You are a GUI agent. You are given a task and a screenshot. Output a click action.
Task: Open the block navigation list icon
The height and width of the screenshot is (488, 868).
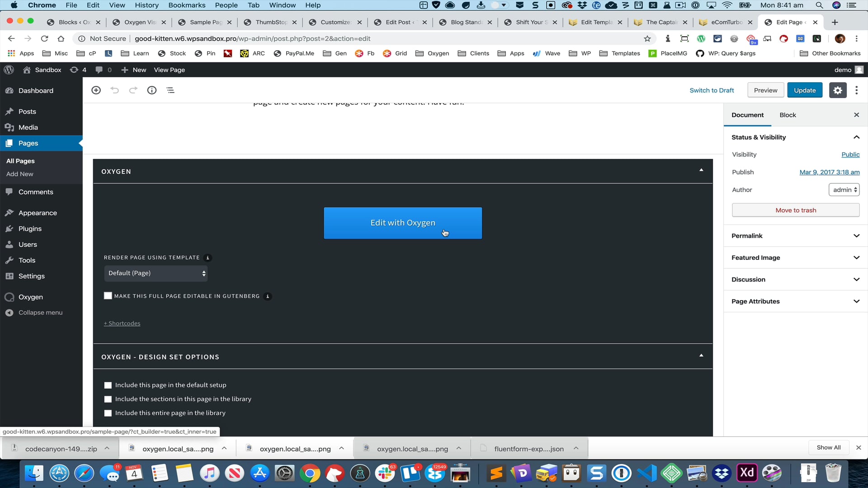click(170, 90)
